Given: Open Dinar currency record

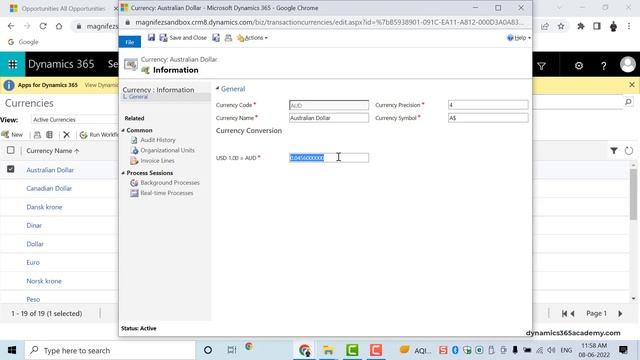Looking at the screenshot, I should point(34,225).
